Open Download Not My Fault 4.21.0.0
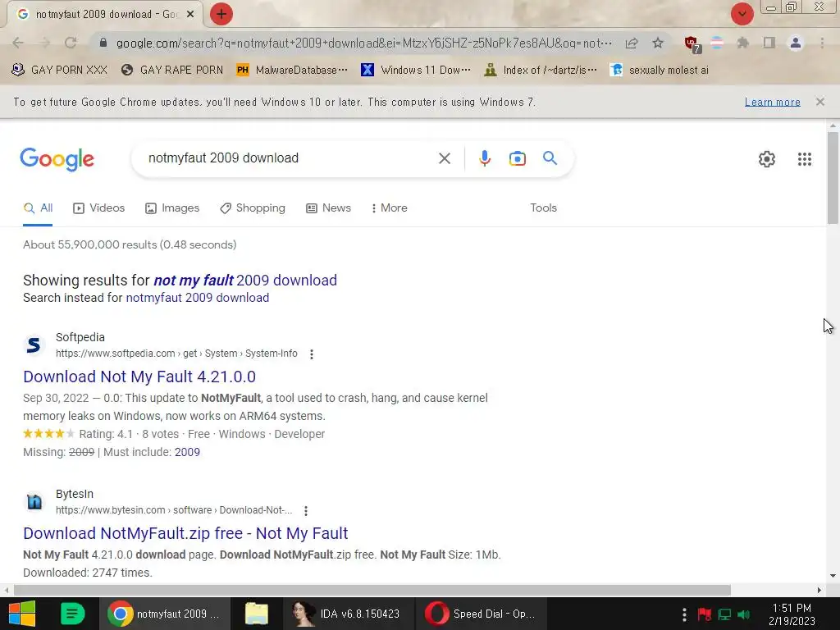The width and height of the screenshot is (840, 630). [x=139, y=377]
